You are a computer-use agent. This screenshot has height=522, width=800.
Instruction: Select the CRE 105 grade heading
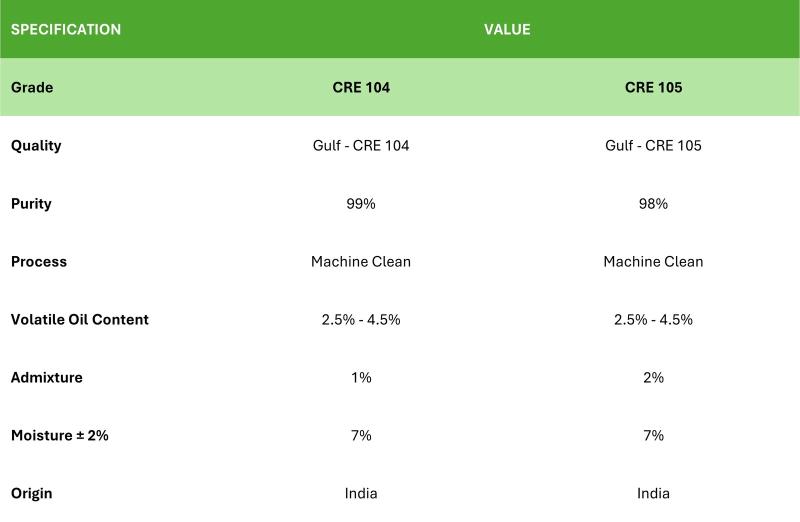(654, 87)
